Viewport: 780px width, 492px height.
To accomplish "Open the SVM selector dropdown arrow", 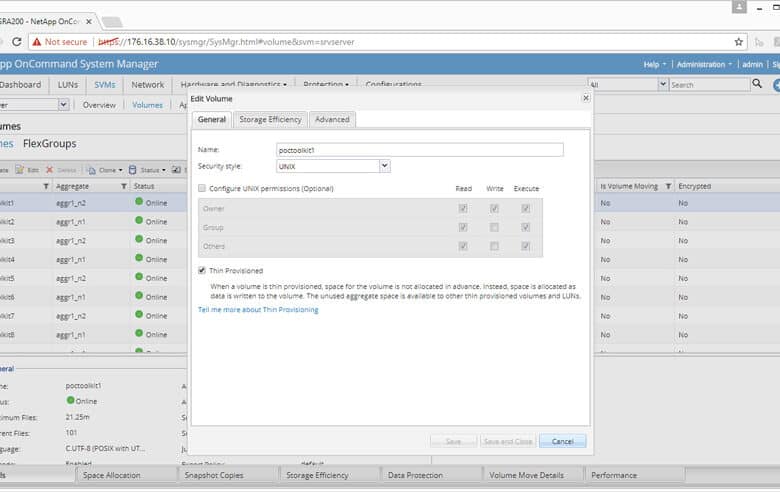I will tap(63, 104).
